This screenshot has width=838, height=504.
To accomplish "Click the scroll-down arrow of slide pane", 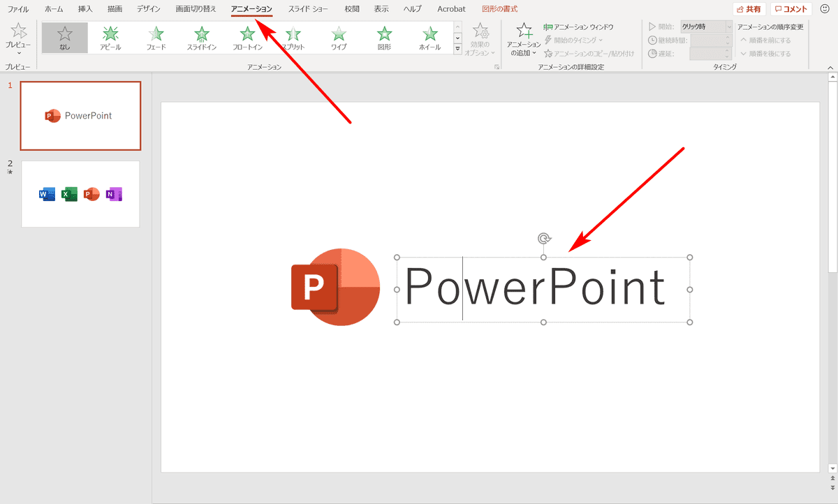I will (x=832, y=468).
